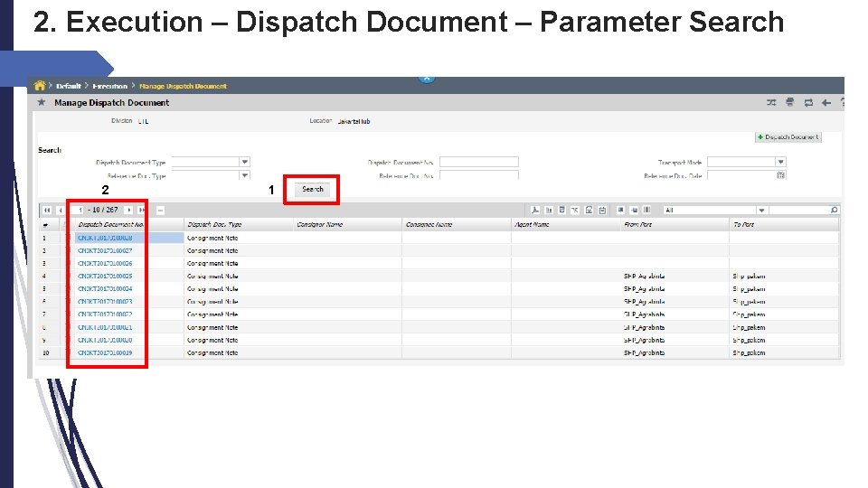
Task: Click the Search button
Action: 312,189
